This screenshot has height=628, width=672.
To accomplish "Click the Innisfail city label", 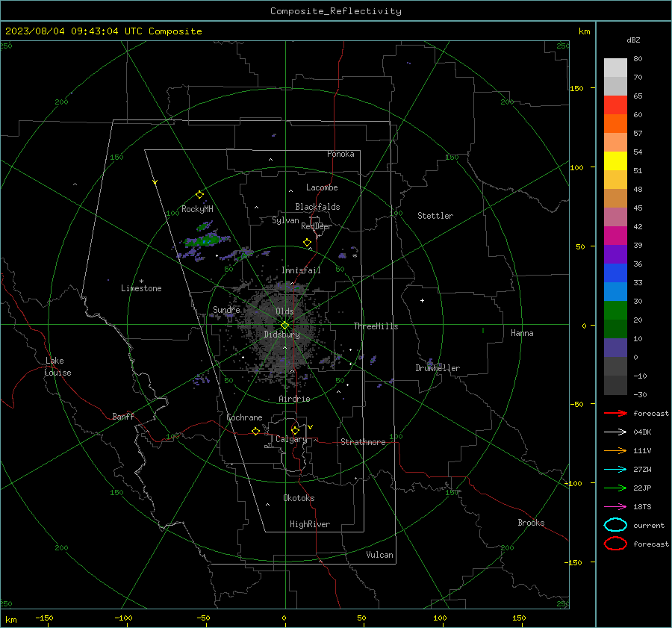I will tap(301, 270).
